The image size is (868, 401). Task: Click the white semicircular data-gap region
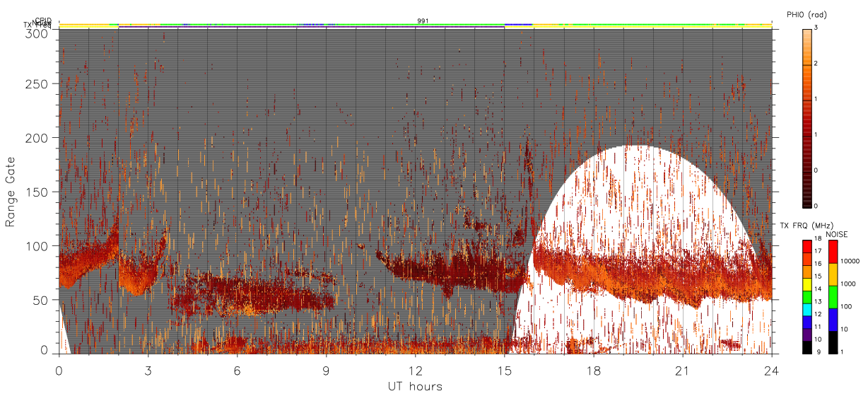[640, 249]
